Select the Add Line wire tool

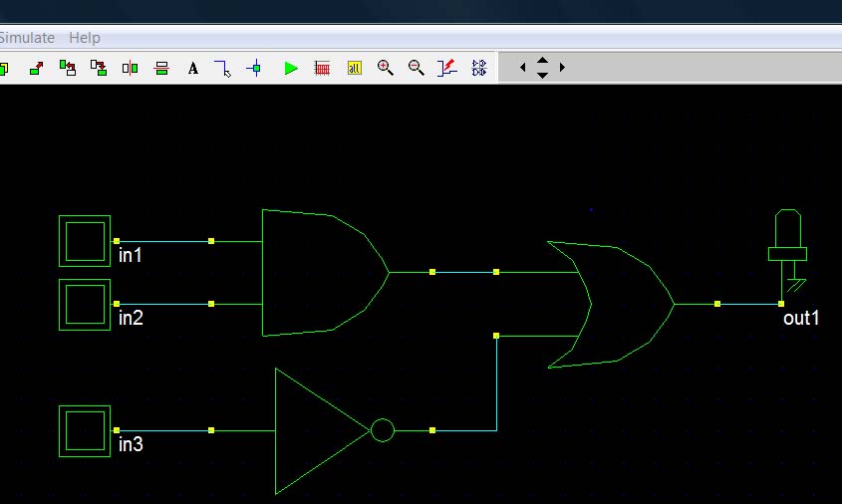coord(223,68)
